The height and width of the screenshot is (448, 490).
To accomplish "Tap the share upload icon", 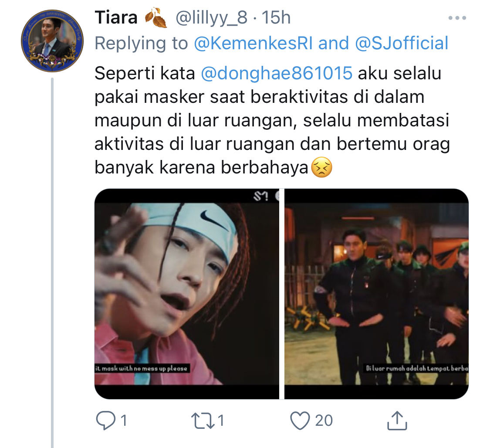I will 397,421.
